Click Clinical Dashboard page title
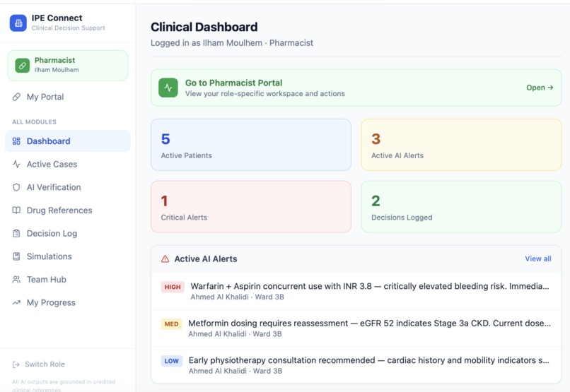This screenshot has width=570, height=392. point(204,27)
